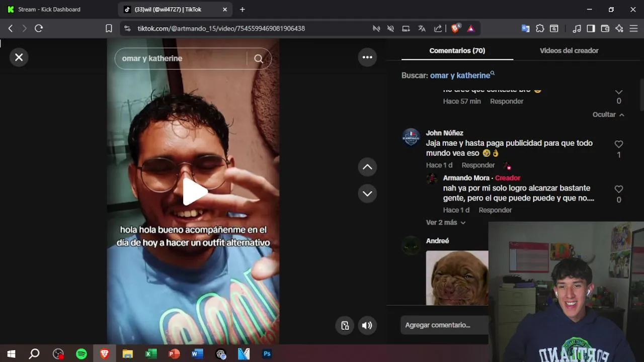Open Windows taskbar search
The height and width of the screenshot is (362, 644).
pos(34,354)
